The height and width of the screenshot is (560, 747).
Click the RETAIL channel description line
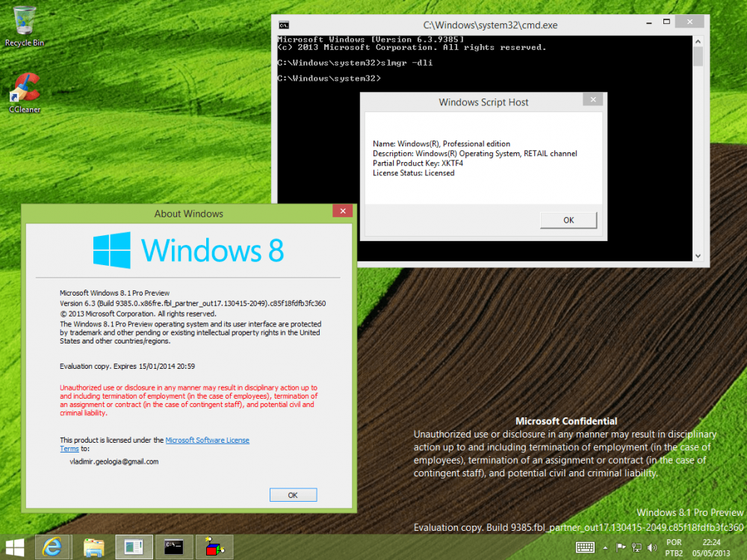(475, 153)
